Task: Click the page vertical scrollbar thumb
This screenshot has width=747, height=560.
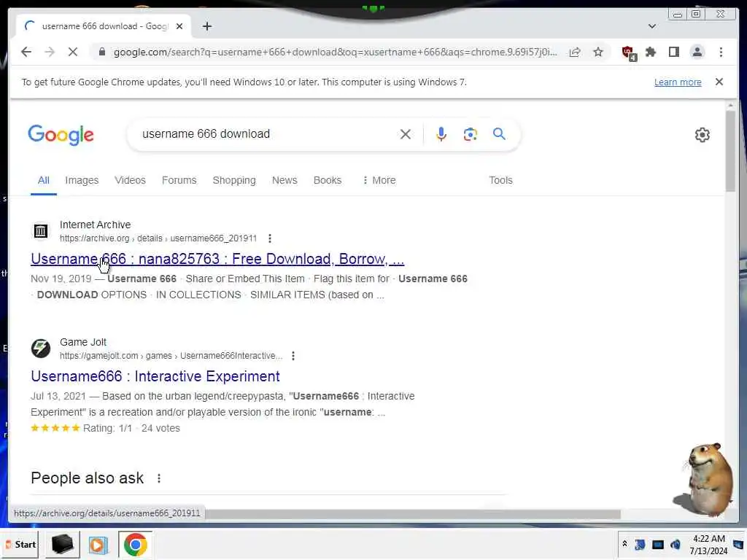Action: click(729, 150)
